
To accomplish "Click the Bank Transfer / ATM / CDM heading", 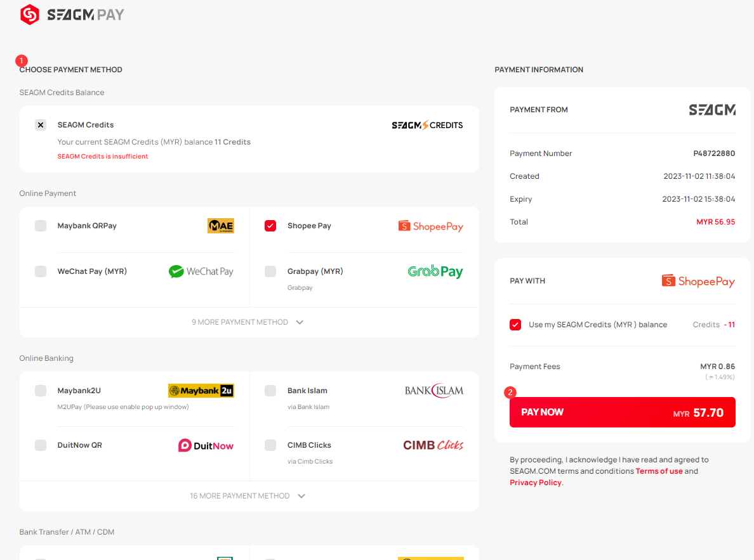I will 67,532.
